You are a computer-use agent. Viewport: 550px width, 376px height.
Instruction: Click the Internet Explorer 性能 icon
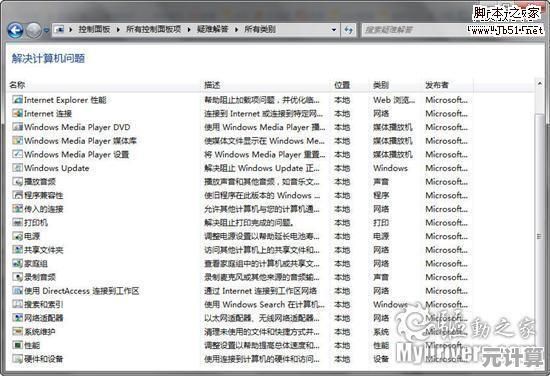pyautogui.click(x=17, y=100)
